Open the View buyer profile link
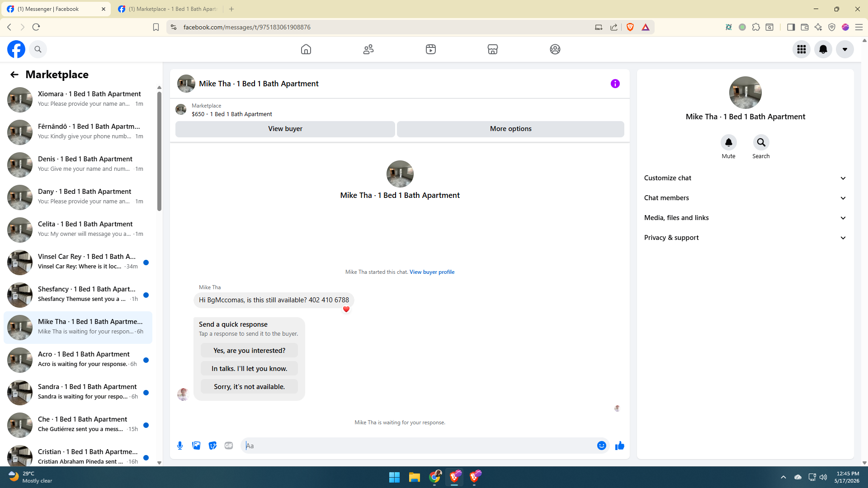This screenshot has width=868, height=488. [432, 272]
